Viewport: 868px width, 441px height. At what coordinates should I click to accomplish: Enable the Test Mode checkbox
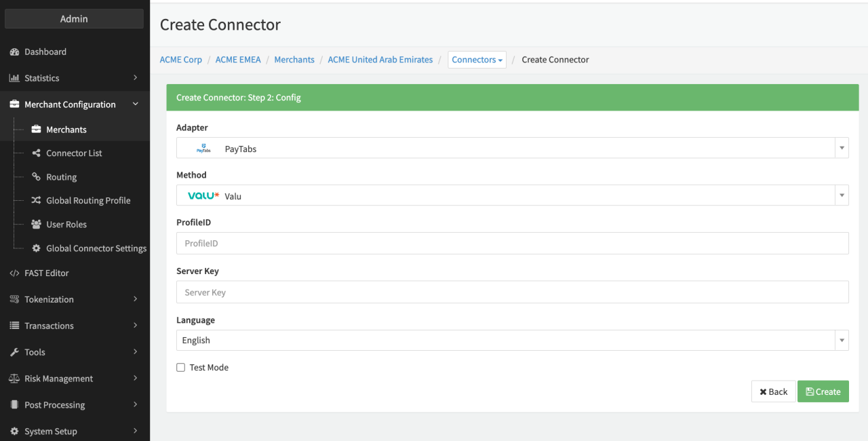(x=181, y=368)
